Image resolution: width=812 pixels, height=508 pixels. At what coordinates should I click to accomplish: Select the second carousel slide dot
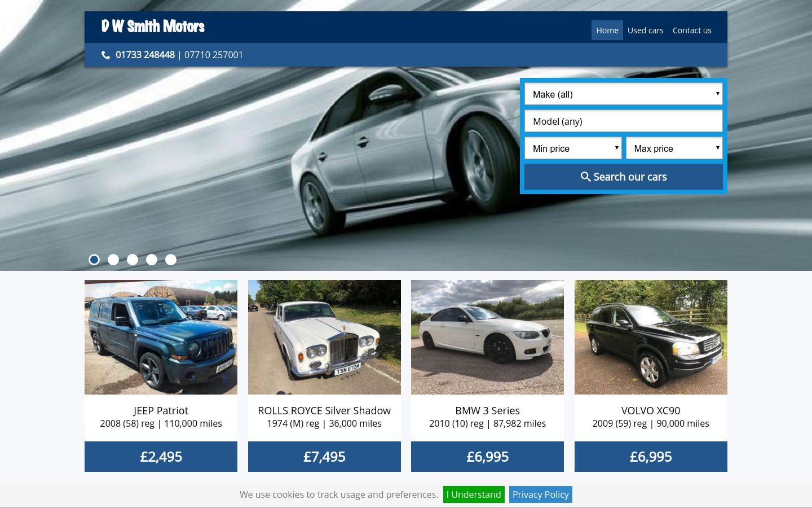point(113,260)
